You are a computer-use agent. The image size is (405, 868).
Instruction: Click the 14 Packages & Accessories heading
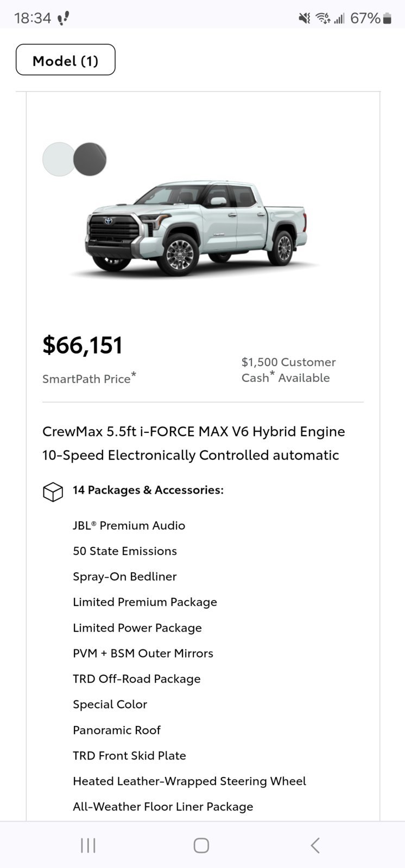(148, 490)
